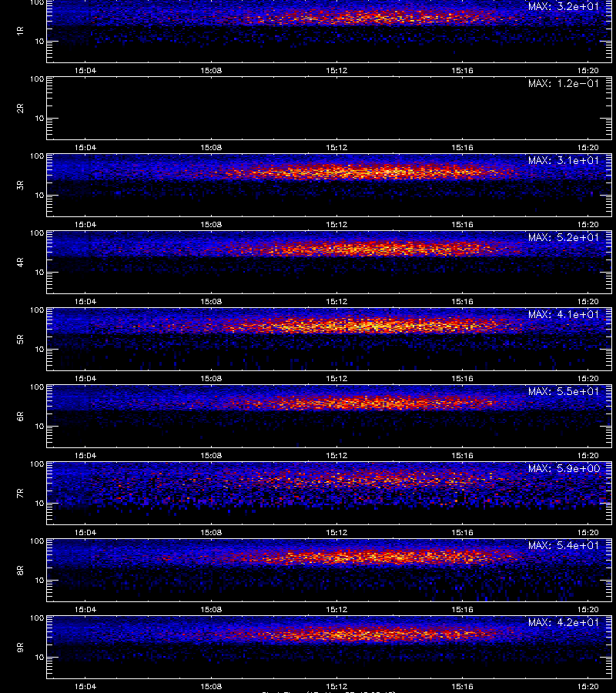Select the 6R axis title
This screenshot has width=616, height=693.
pyautogui.click(x=20, y=416)
